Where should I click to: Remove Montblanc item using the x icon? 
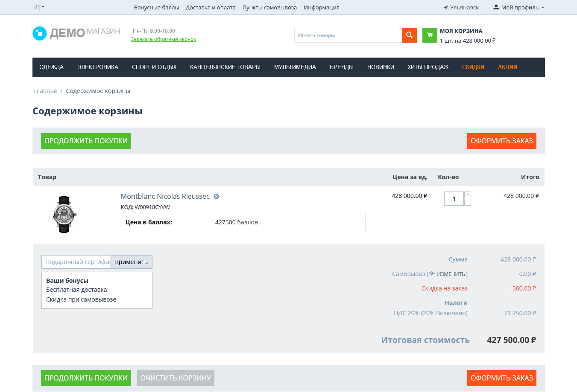[217, 197]
